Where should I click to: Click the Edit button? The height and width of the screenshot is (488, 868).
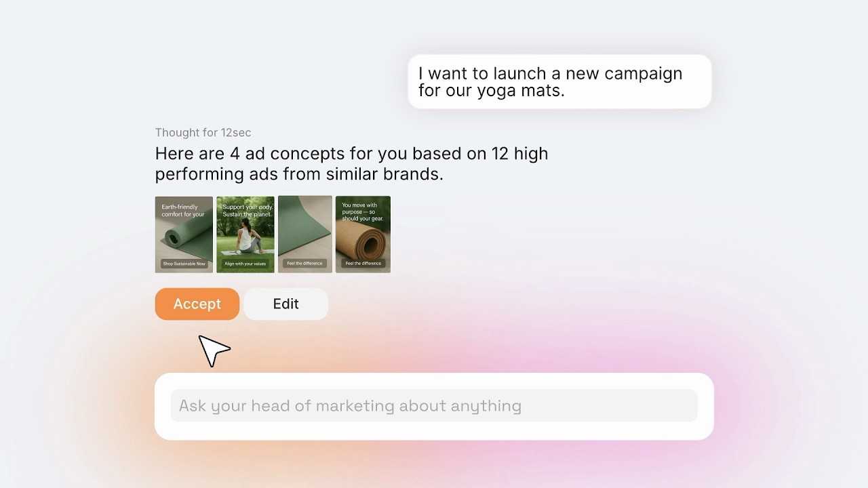(285, 304)
